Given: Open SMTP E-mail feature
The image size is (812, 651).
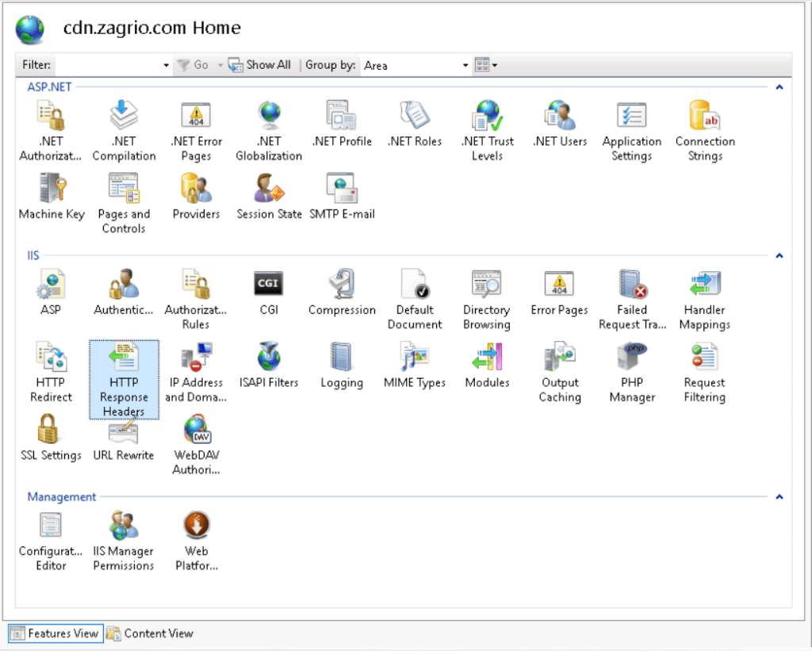Looking at the screenshot, I should [342, 197].
